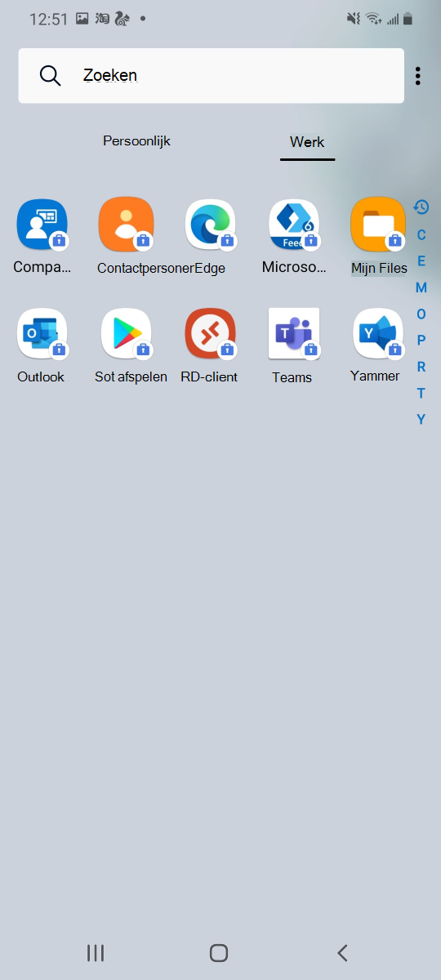
Task: Select the Werk tab
Action: coord(307,142)
